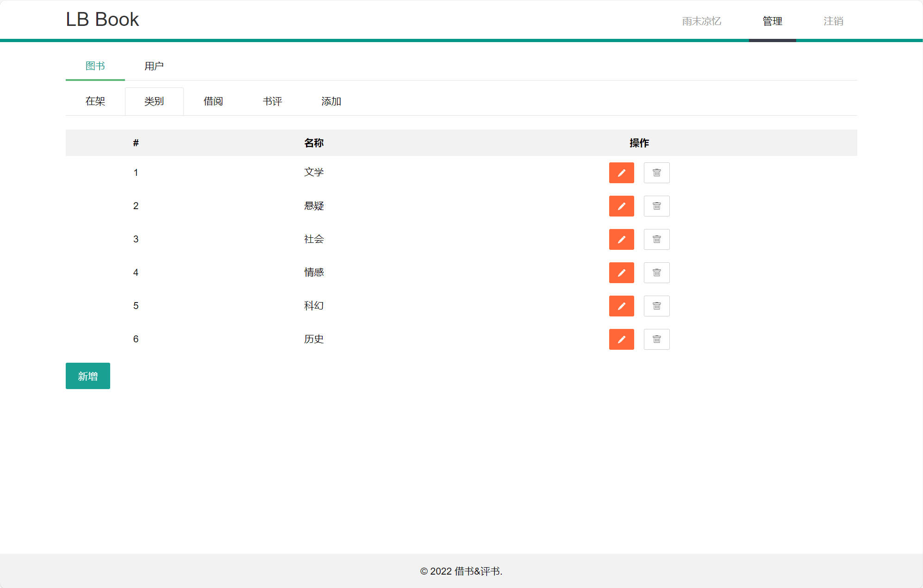The image size is (923, 588).
Task: Open the 添加 sub-tab
Action: [x=331, y=101]
